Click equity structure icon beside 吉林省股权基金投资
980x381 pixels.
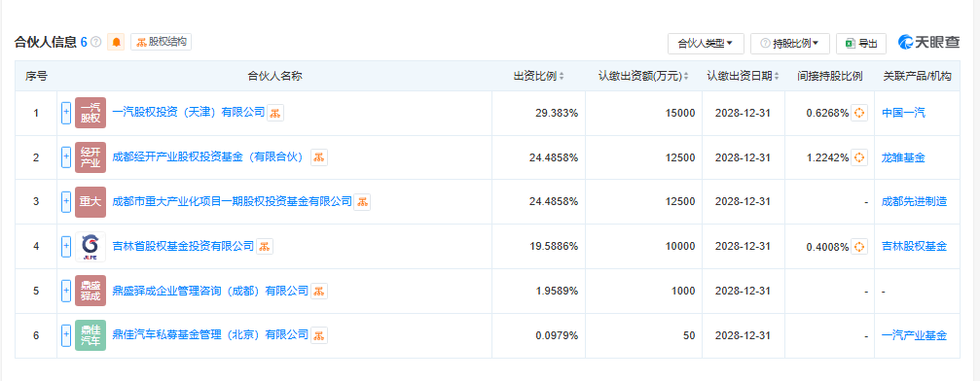pos(265,247)
